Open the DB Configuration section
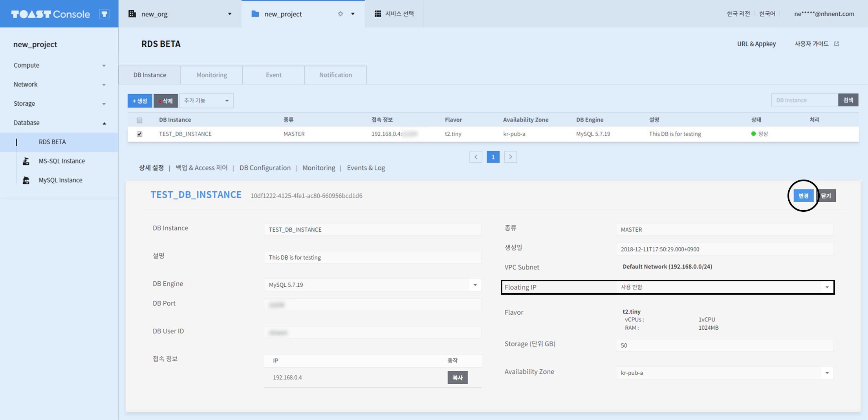Screen dimensions: 868x420 pos(265,168)
